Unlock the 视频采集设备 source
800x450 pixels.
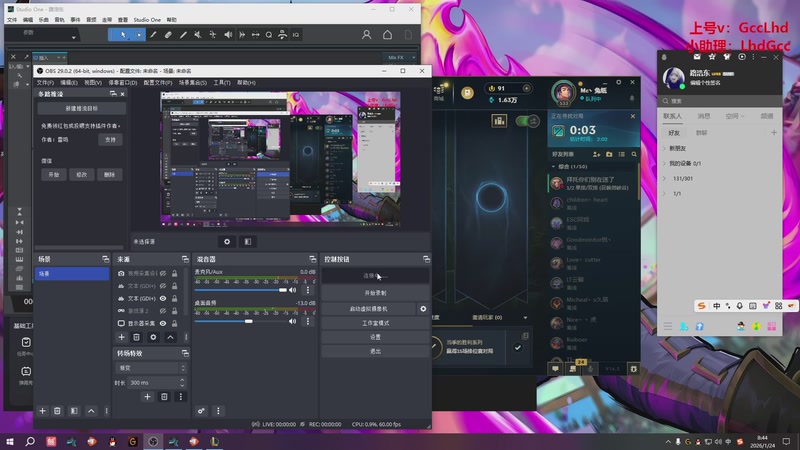(x=174, y=273)
